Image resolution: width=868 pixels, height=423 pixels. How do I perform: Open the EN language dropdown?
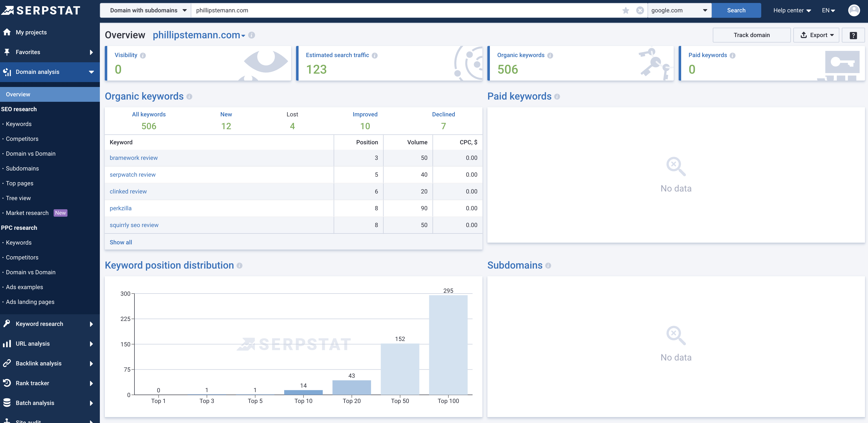click(x=828, y=10)
